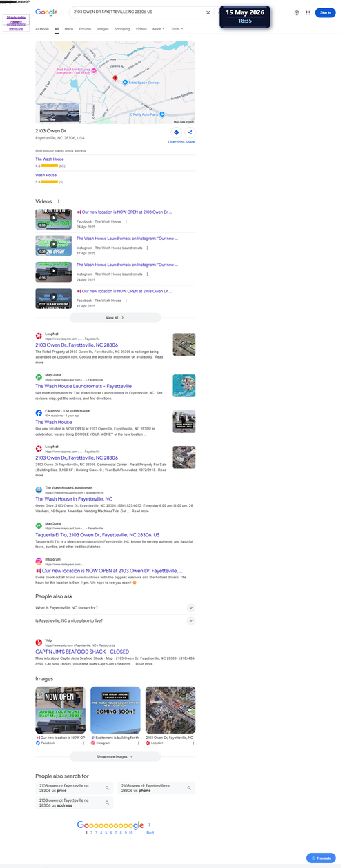Open Facebook The Wash House result title

coord(54,422)
